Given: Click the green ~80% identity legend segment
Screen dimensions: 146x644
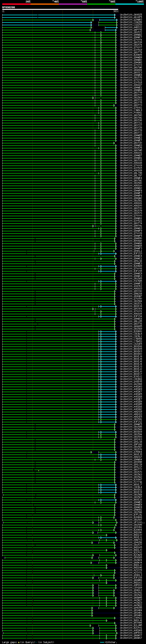Looking at the screenshot, I should pos(101,4).
